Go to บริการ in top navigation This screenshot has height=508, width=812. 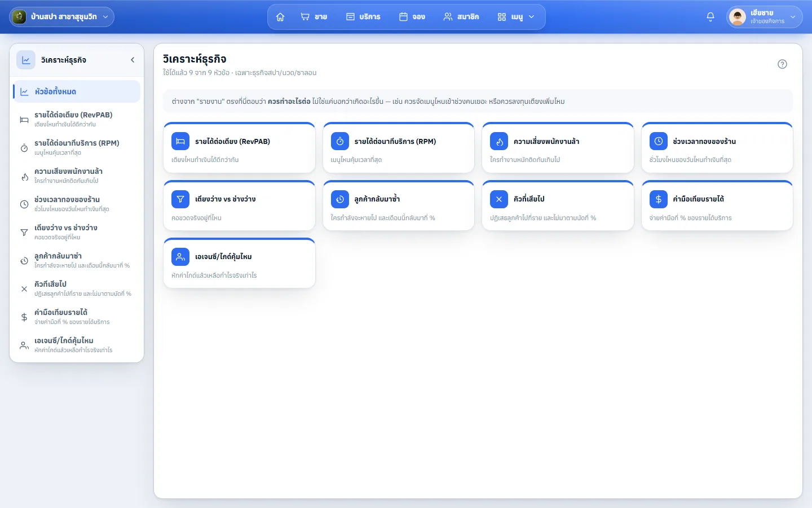(363, 17)
